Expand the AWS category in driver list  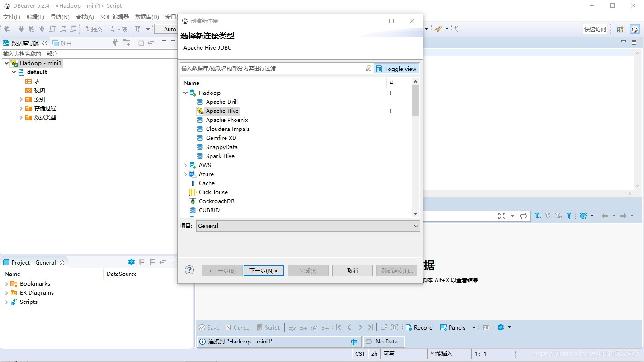[x=185, y=165]
